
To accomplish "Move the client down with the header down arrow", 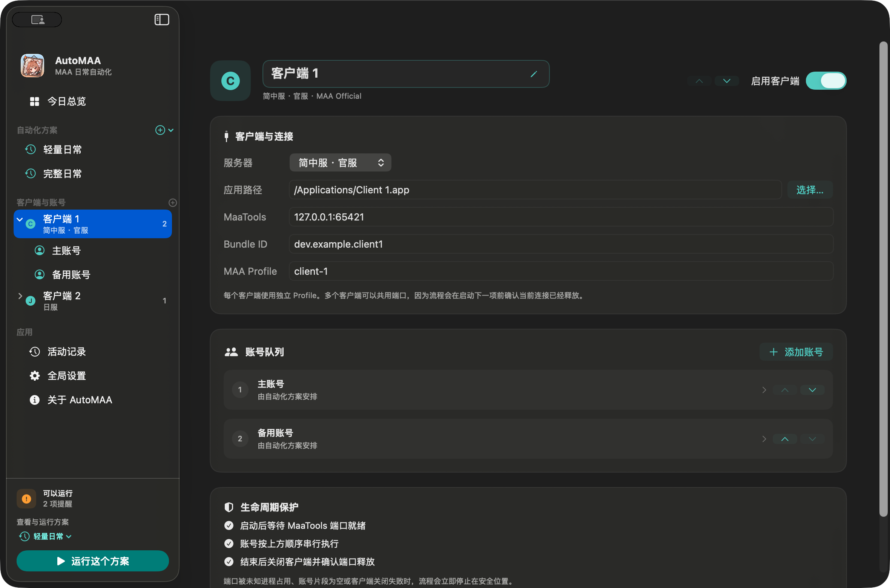I will [727, 81].
